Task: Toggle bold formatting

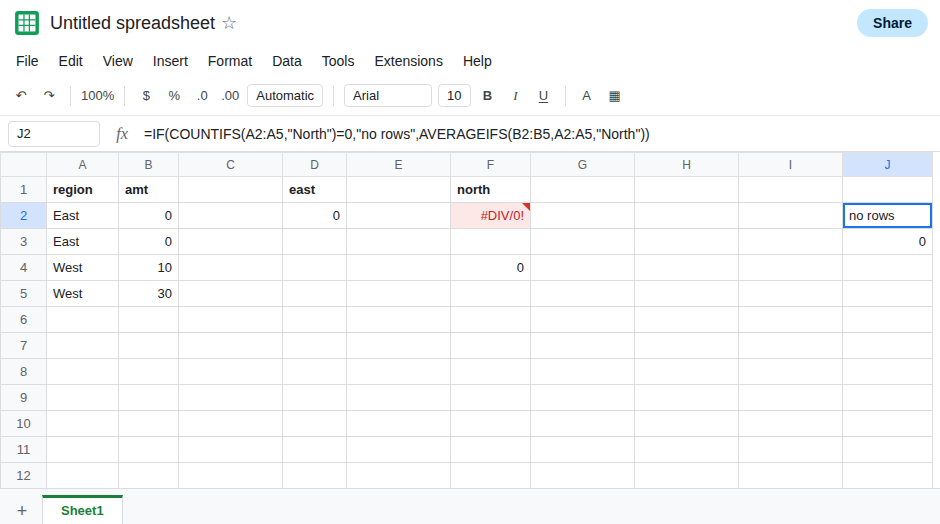Action: pyautogui.click(x=487, y=95)
